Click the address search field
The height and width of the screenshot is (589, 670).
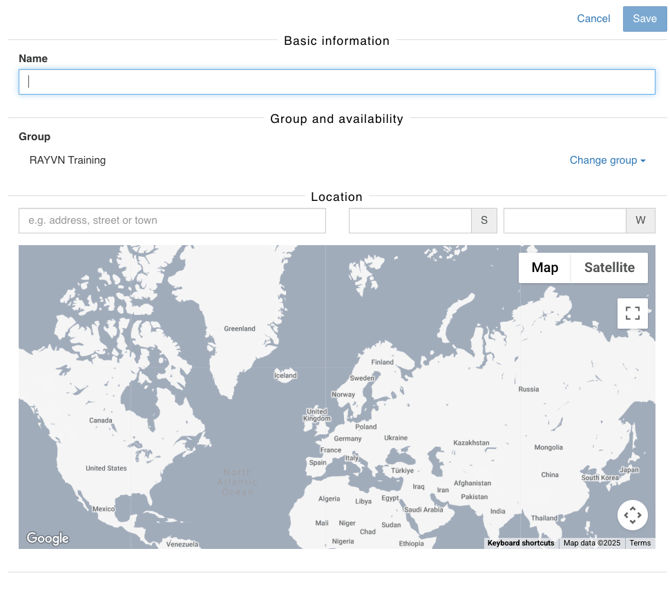click(x=172, y=221)
